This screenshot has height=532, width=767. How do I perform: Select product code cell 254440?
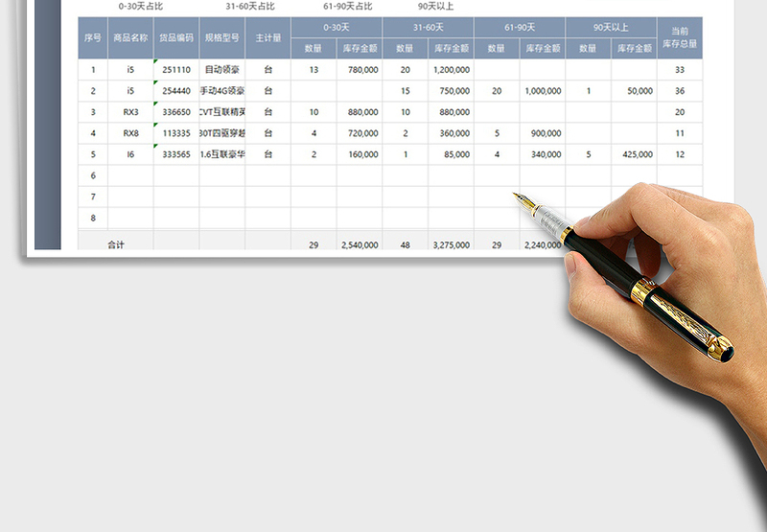tap(176, 91)
